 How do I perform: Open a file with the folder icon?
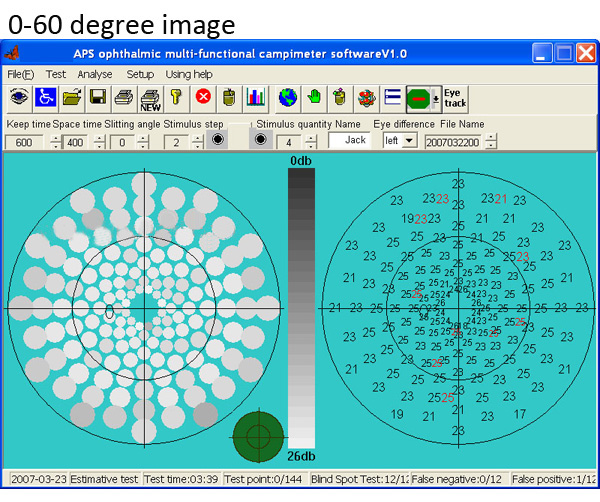(x=72, y=98)
